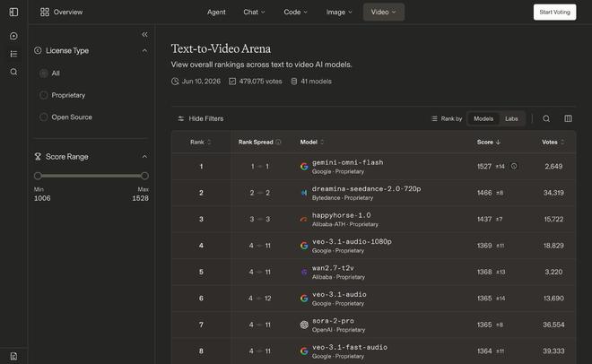Open the column layout icon
Image resolution: width=592 pixels, height=364 pixels.
568,119
